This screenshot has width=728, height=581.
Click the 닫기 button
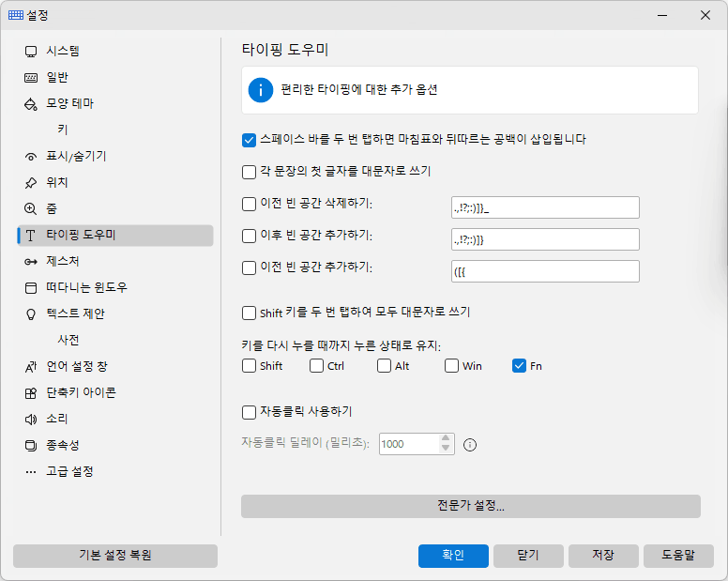pos(528,556)
